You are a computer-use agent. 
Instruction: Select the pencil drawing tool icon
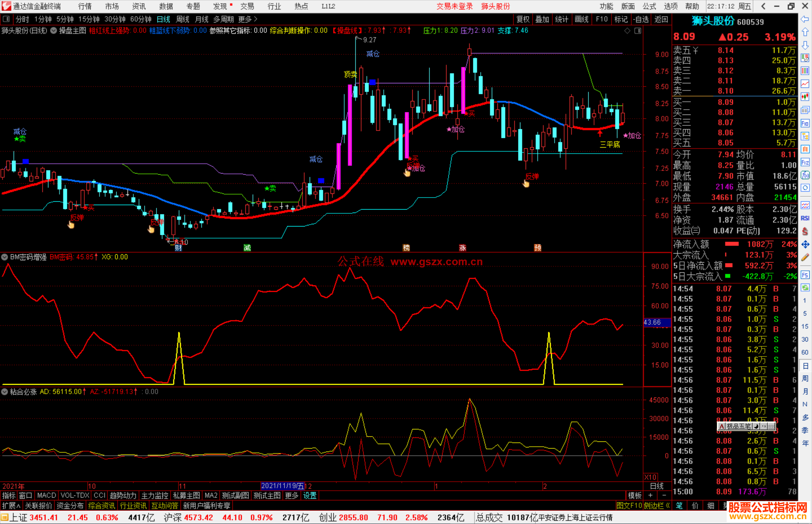click(805, 257)
